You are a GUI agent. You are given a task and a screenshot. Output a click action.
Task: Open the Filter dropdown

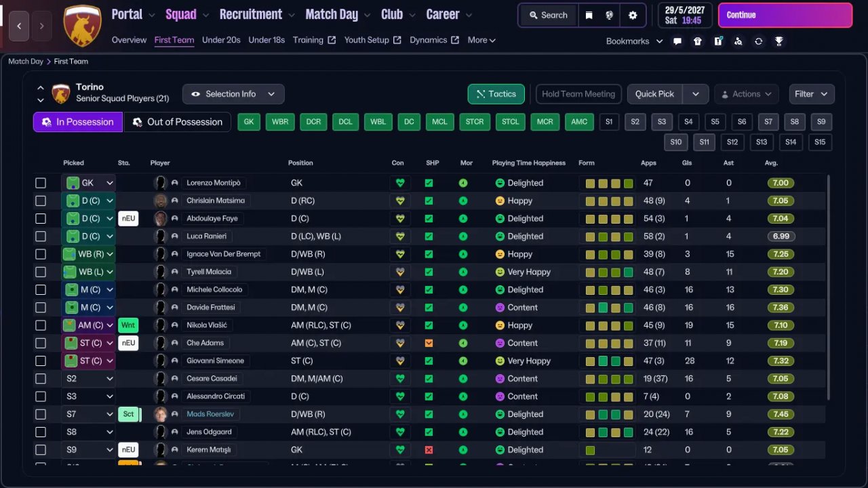811,94
